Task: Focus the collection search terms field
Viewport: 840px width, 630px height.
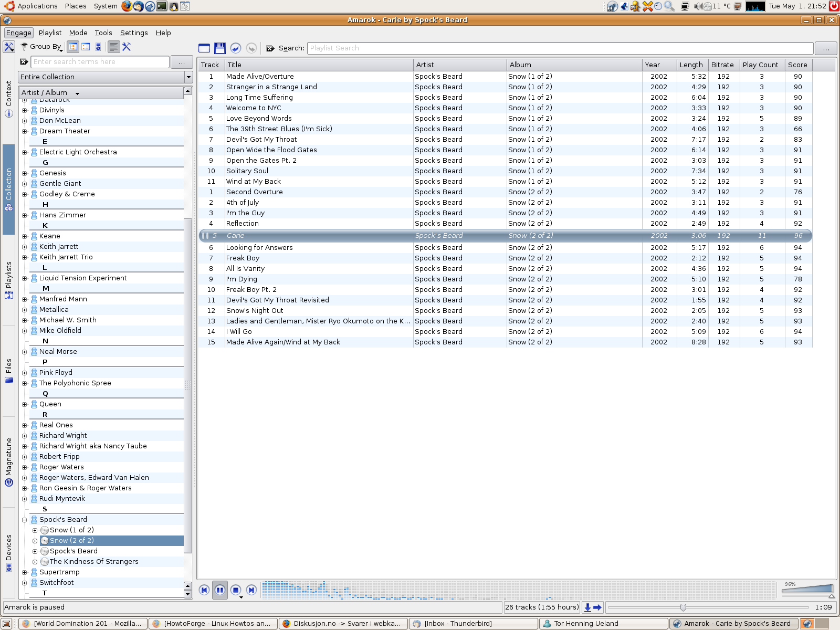Action: pos(100,61)
